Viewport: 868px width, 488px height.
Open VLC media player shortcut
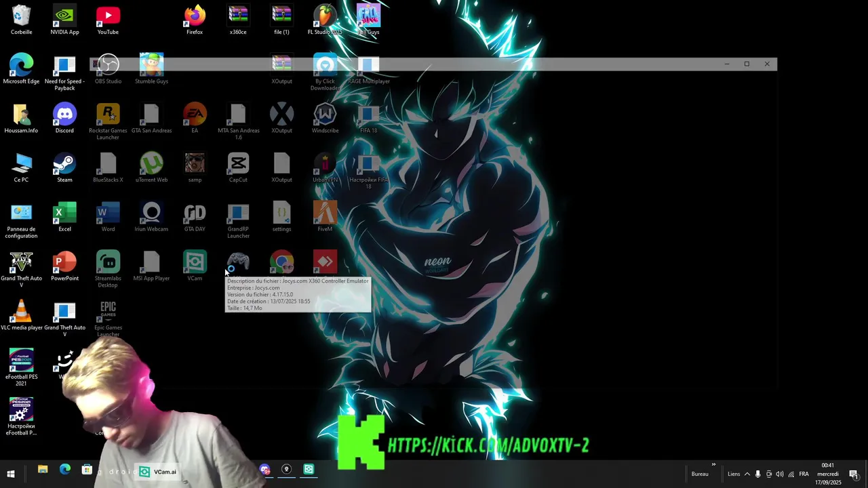tap(21, 317)
